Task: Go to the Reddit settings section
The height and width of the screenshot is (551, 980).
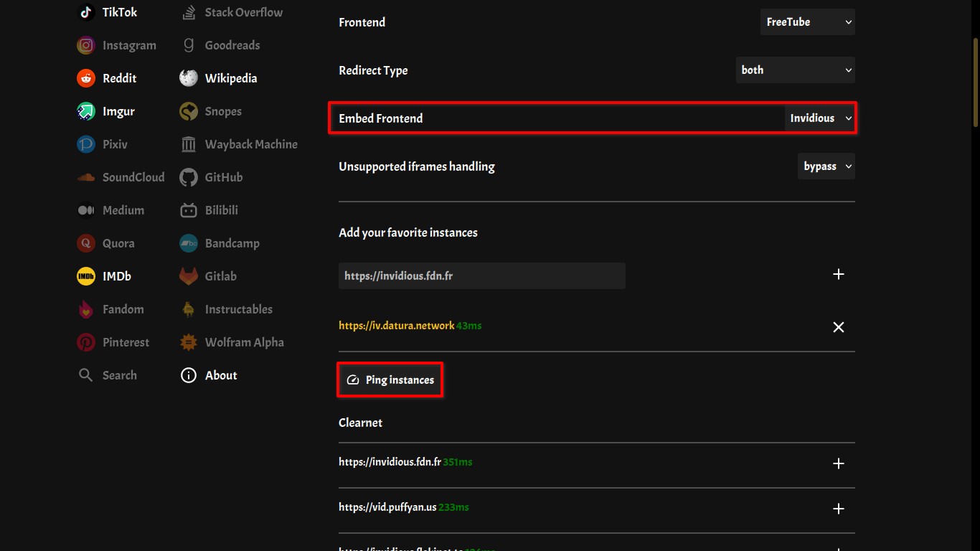Action: click(x=119, y=78)
